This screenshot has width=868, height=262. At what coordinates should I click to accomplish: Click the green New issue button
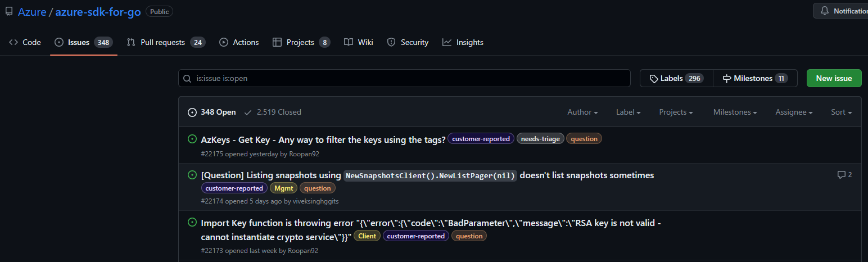pyautogui.click(x=834, y=78)
